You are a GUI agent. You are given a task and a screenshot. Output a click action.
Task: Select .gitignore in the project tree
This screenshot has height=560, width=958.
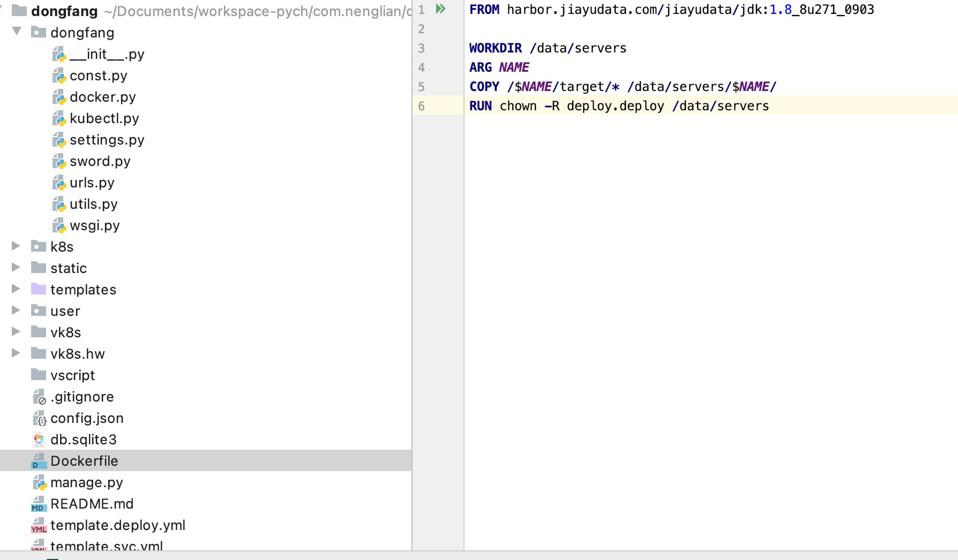(x=206, y=397)
